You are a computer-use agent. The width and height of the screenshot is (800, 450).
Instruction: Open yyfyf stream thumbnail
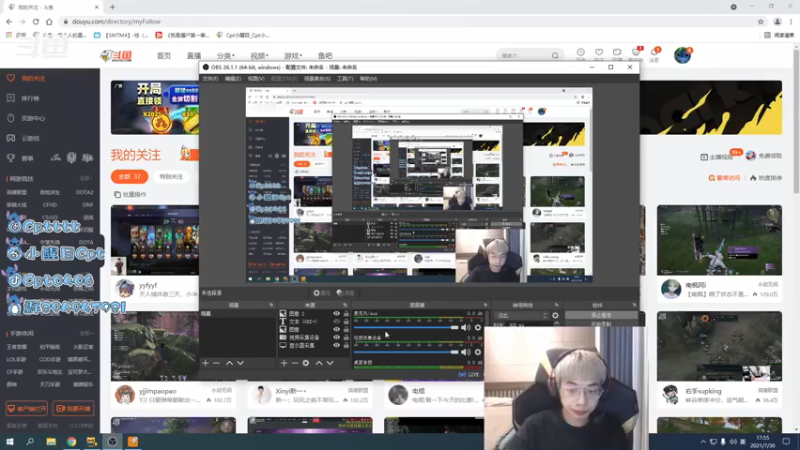pos(155,240)
